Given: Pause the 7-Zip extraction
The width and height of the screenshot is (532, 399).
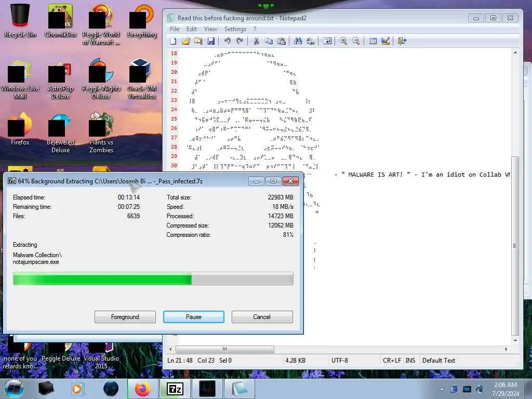Looking at the screenshot, I should click(194, 317).
